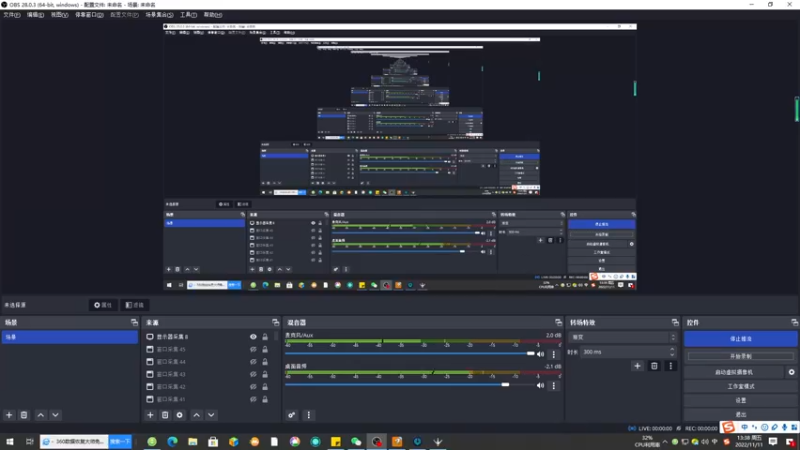
Task: Adjust the Mic/Aux volume slider handle
Action: tap(531, 353)
